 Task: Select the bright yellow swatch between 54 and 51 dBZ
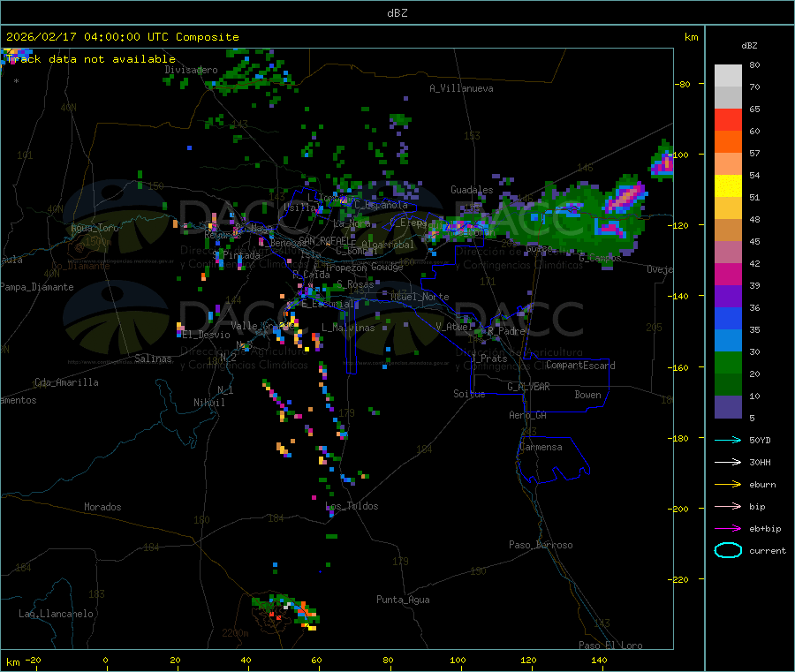728,186
